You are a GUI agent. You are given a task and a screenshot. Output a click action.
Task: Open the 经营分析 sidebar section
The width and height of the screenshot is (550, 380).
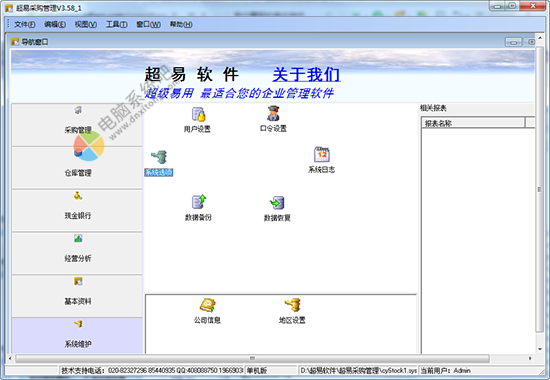[77, 253]
